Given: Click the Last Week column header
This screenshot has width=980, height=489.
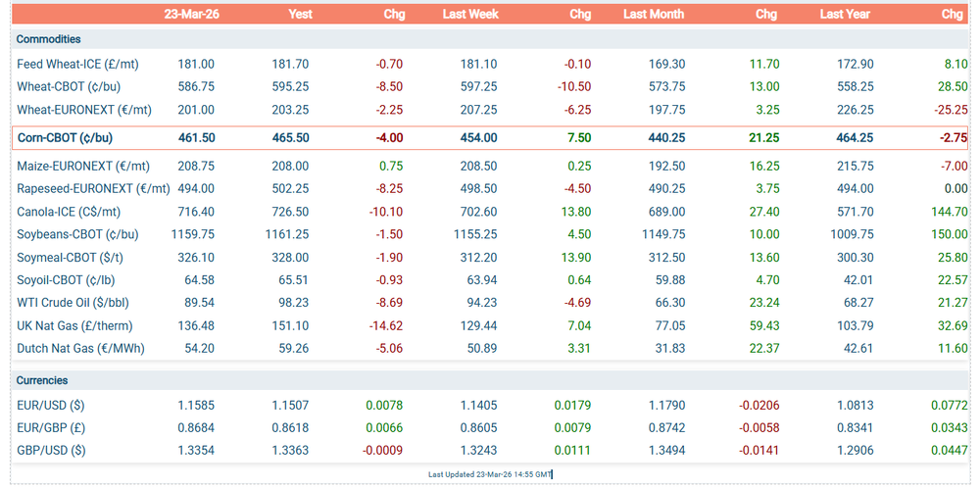Looking at the screenshot, I should pos(470,14).
